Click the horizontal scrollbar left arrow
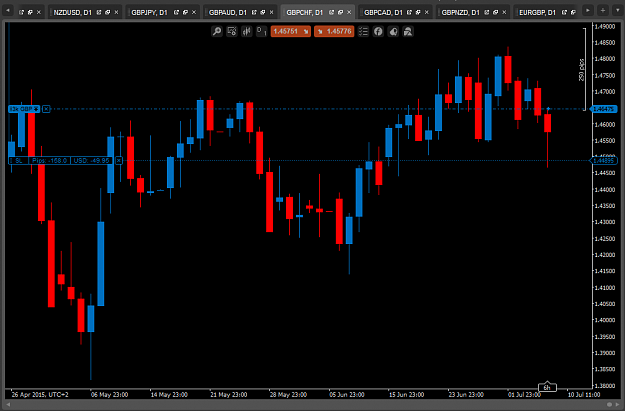 pos(8,404)
